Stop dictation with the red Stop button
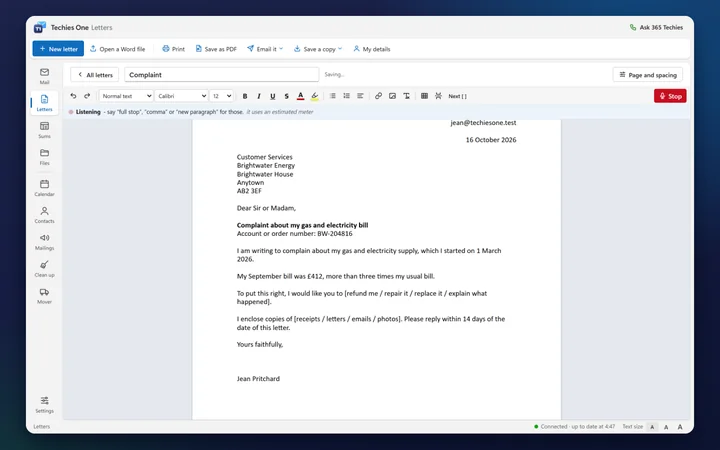The width and height of the screenshot is (720, 450). [x=670, y=96]
